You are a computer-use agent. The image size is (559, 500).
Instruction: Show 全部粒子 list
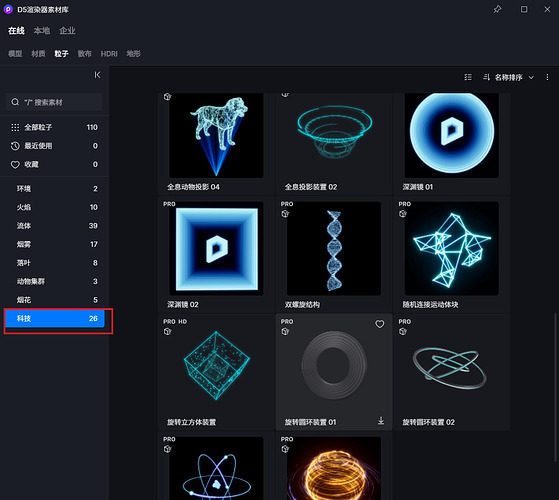[54, 127]
